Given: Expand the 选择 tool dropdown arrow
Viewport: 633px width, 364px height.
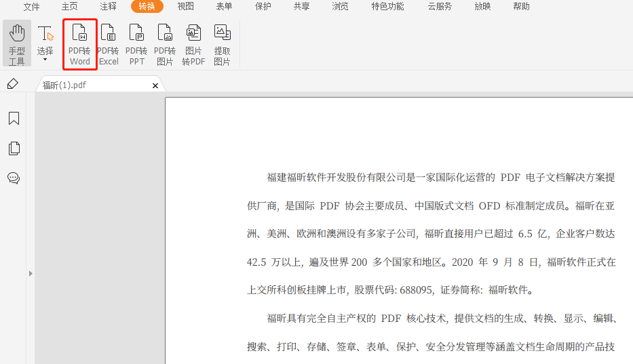Looking at the screenshot, I should (45, 60).
